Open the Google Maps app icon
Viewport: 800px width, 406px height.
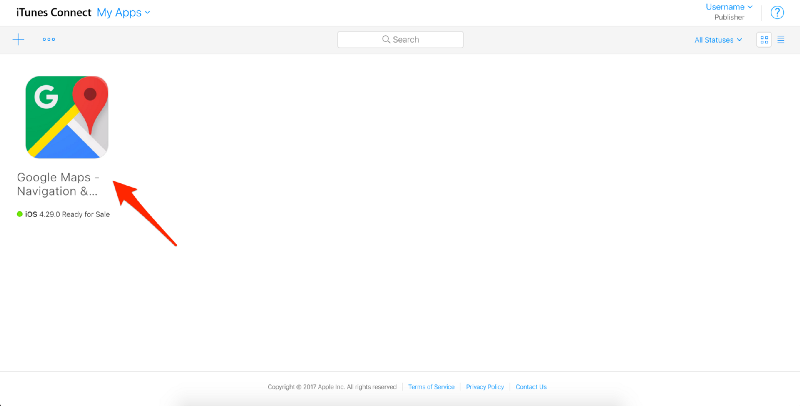pos(66,117)
